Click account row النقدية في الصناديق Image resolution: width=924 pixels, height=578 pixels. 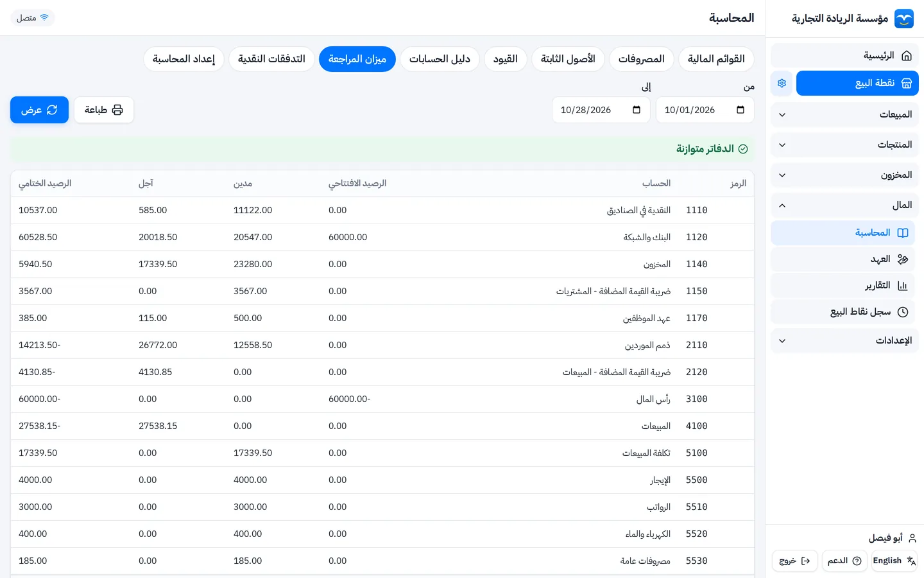point(382,211)
